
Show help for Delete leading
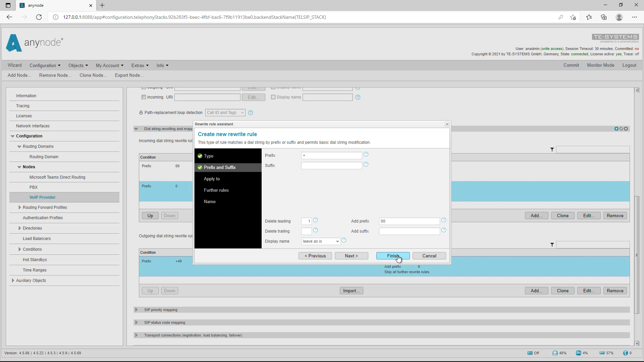316,220
